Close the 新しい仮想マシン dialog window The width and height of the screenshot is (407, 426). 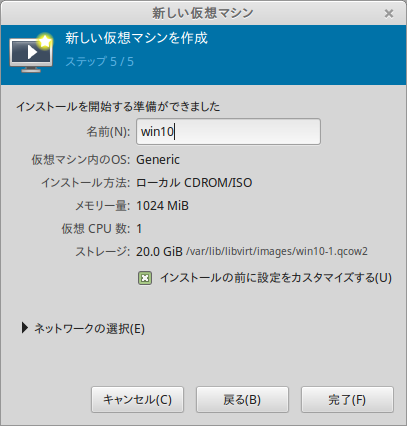pos(389,14)
